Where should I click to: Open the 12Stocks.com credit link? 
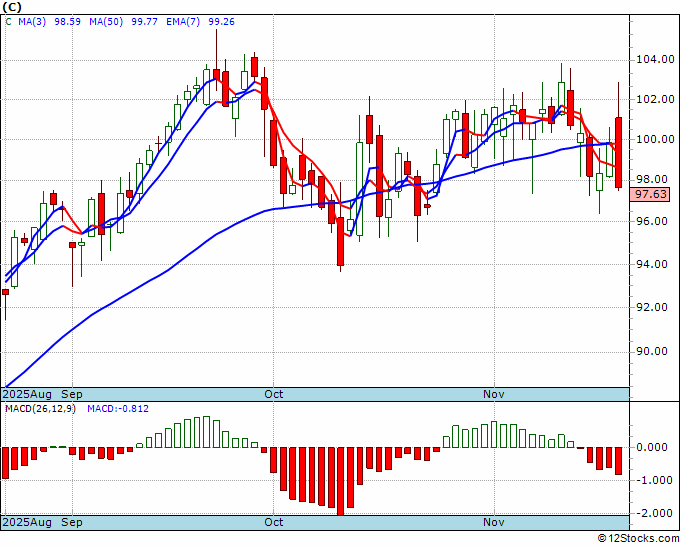click(638, 539)
